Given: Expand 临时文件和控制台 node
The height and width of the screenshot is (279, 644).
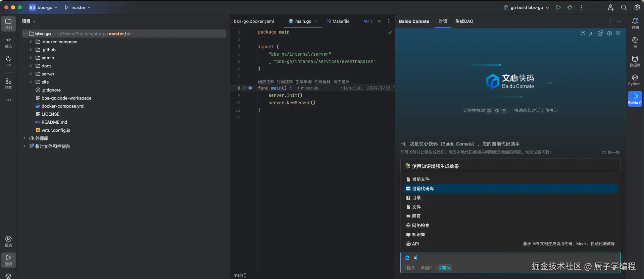Looking at the screenshot, I should (24, 146).
